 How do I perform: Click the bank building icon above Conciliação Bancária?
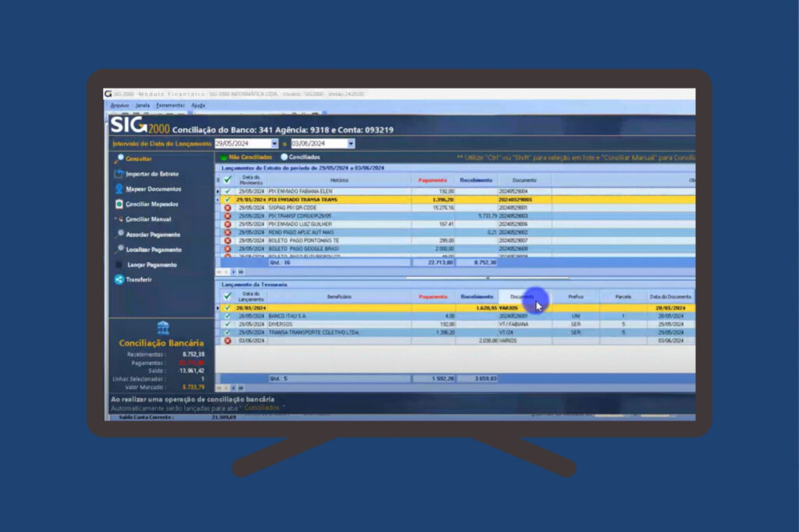(163, 327)
